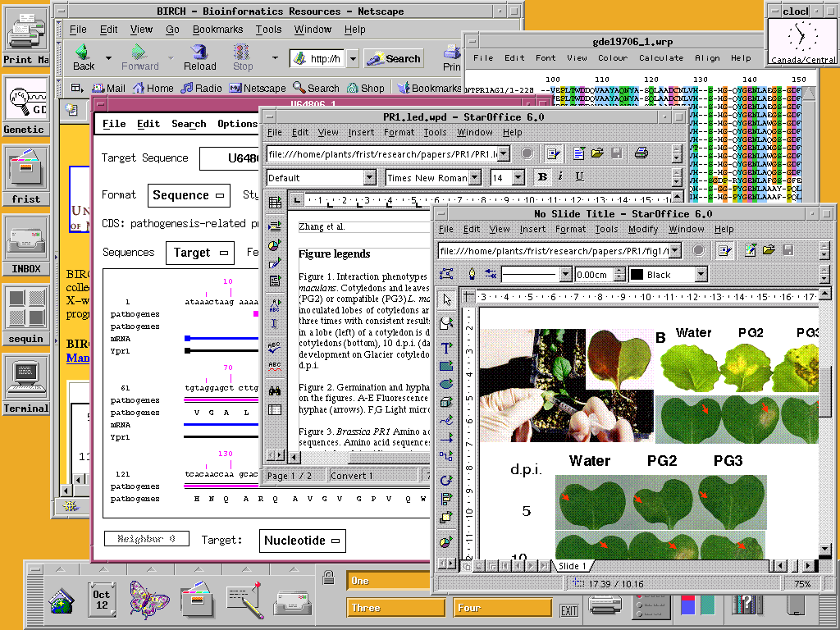Click Netscape's Back button
Screen dimensions: 840x630
84,58
